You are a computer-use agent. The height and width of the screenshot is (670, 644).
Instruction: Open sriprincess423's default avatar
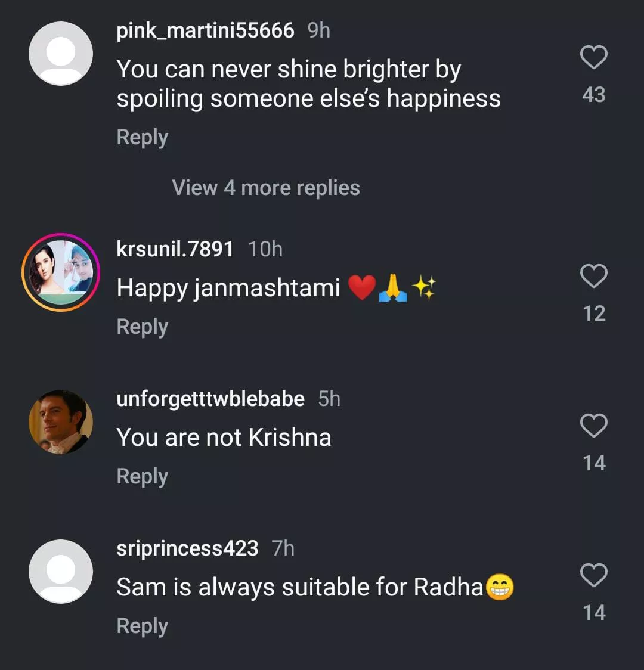(61, 572)
